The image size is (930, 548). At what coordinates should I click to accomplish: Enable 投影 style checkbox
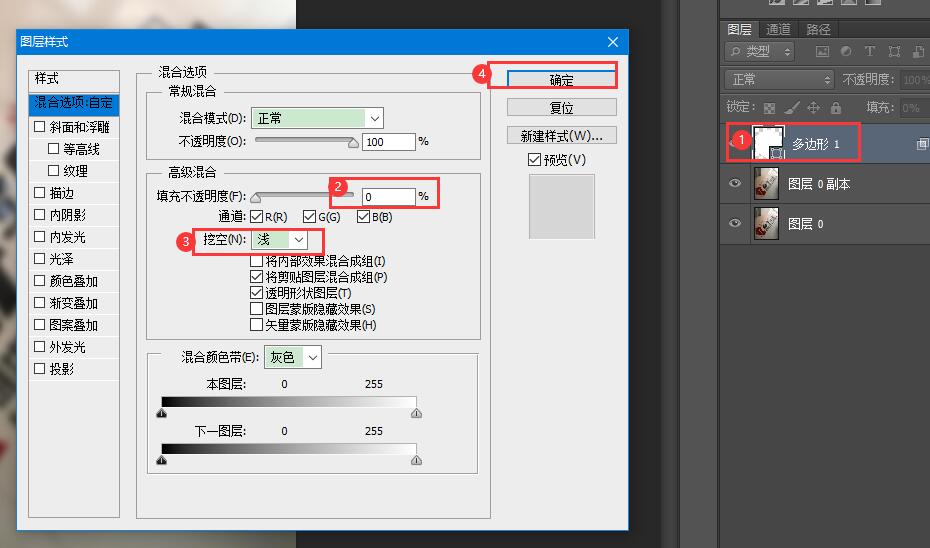(x=40, y=368)
